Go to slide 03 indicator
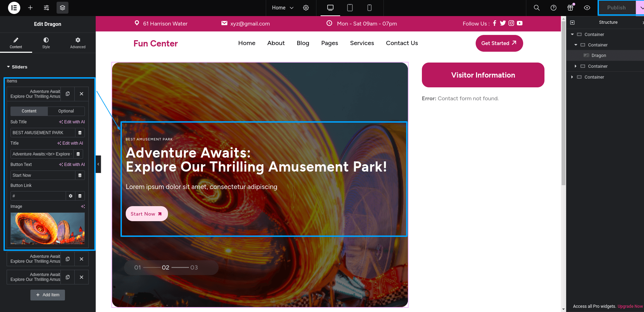This screenshot has height=312, width=644. (194, 268)
